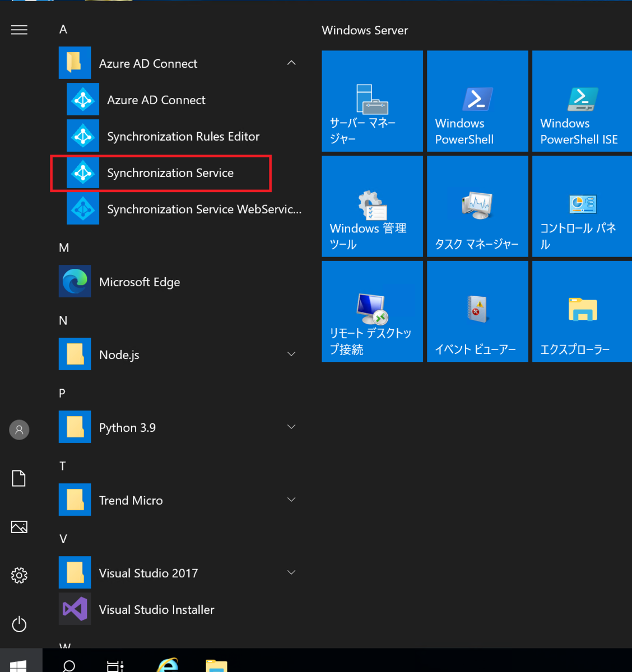Click the Trend Micro folder icon
This screenshot has height=672, width=632.
pos(75,500)
